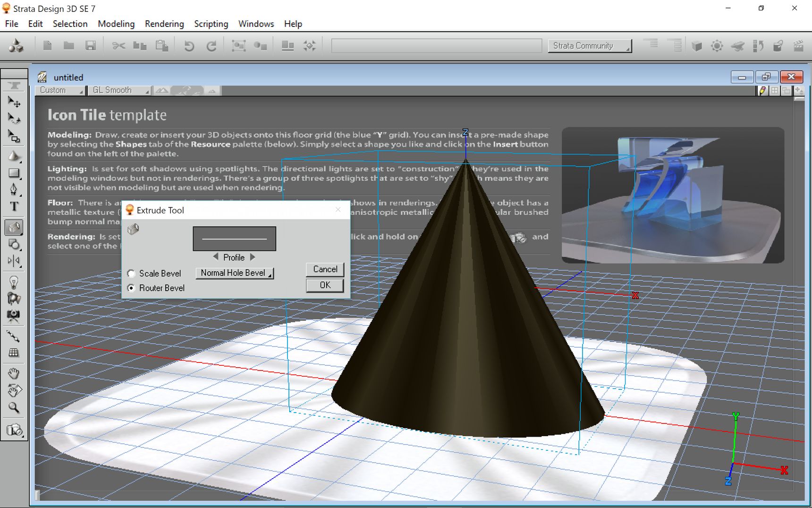Click the Open folder icon

pyautogui.click(x=69, y=45)
